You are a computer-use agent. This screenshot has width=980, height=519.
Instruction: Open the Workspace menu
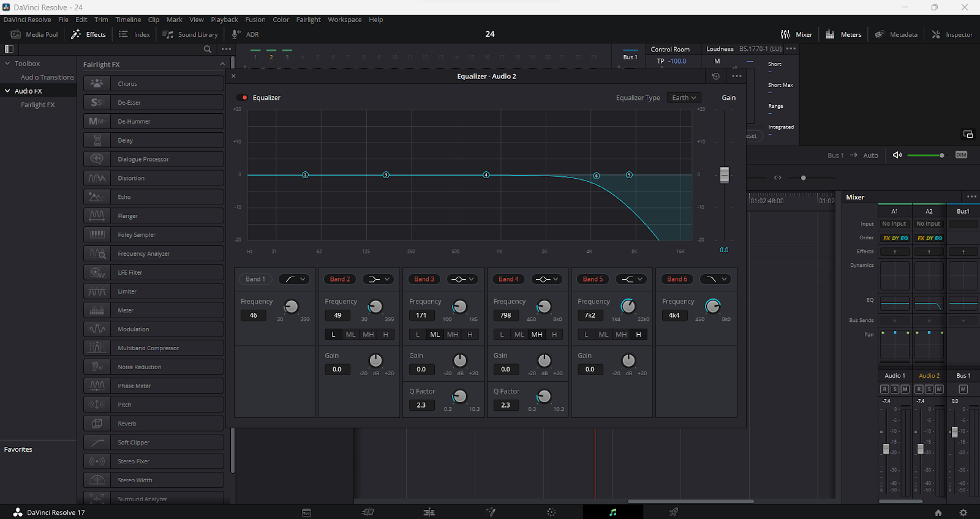click(344, 20)
